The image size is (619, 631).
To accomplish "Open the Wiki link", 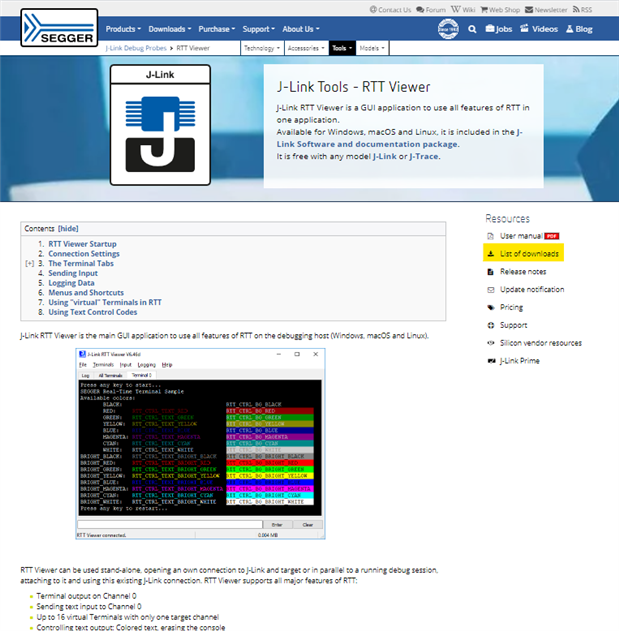I will [463, 10].
